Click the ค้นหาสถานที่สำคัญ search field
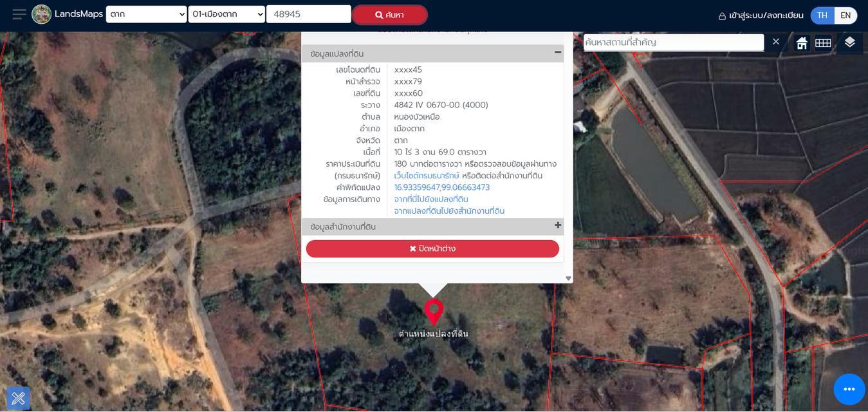Image resolution: width=868 pixels, height=412 pixels. pos(673,42)
